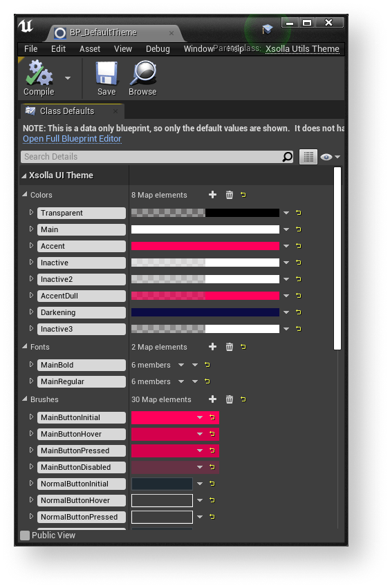Open the compile options dropdown arrow
The height and width of the screenshot is (588, 390).
(68, 78)
